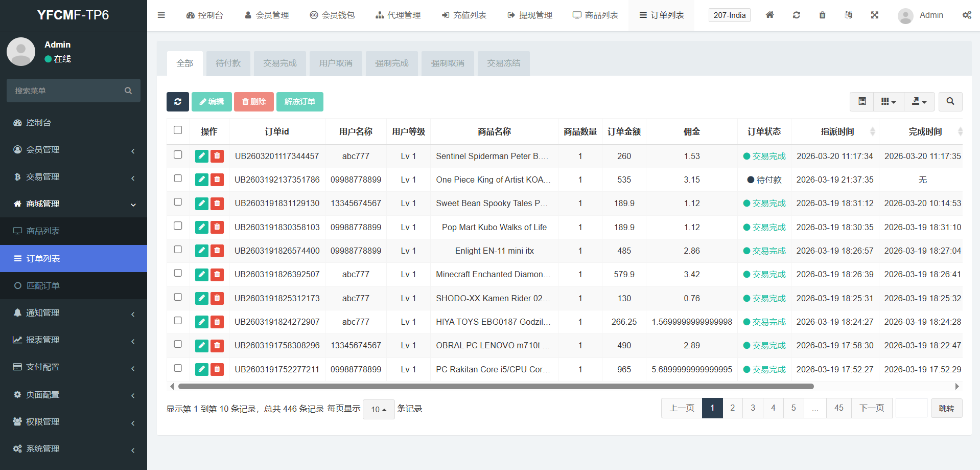Click the trash icon in top navigation
Screen dimensions: 980x470
(822, 15)
